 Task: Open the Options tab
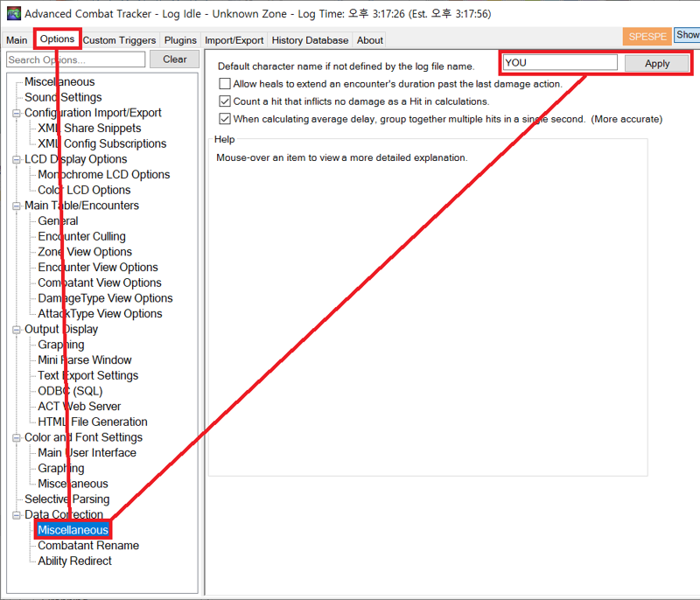point(57,39)
